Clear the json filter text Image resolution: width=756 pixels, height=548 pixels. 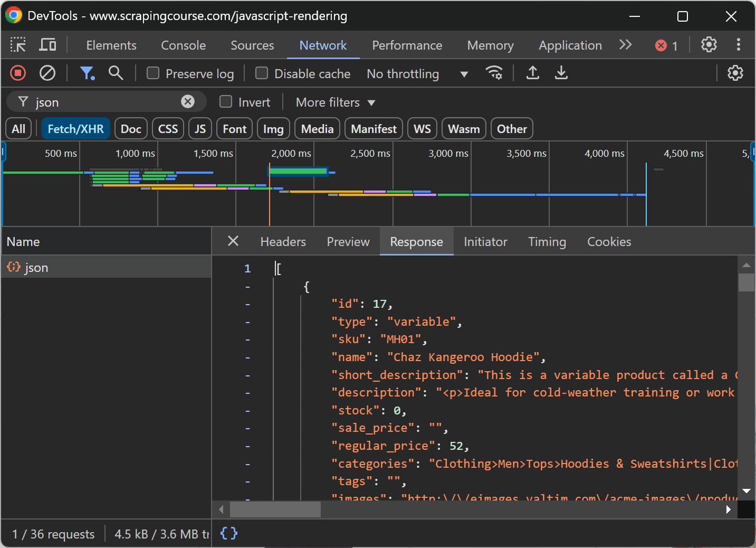pyautogui.click(x=188, y=101)
